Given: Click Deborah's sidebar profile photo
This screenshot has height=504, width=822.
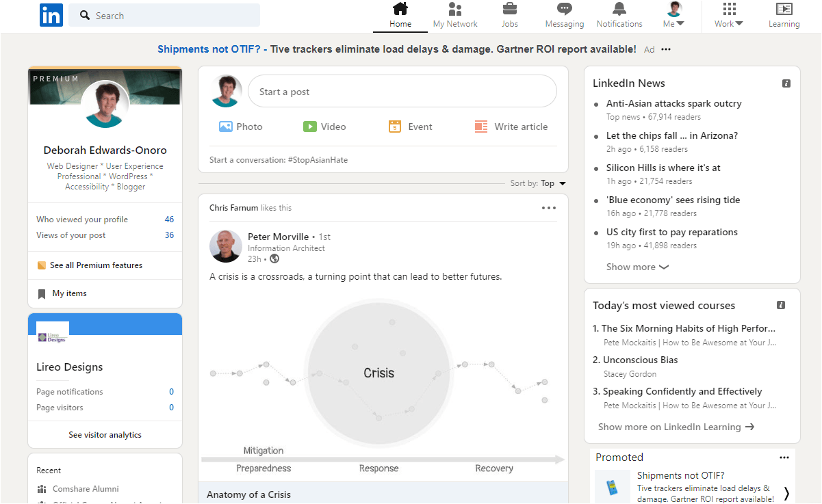Looking at the screenshot, I should point(105,104).
